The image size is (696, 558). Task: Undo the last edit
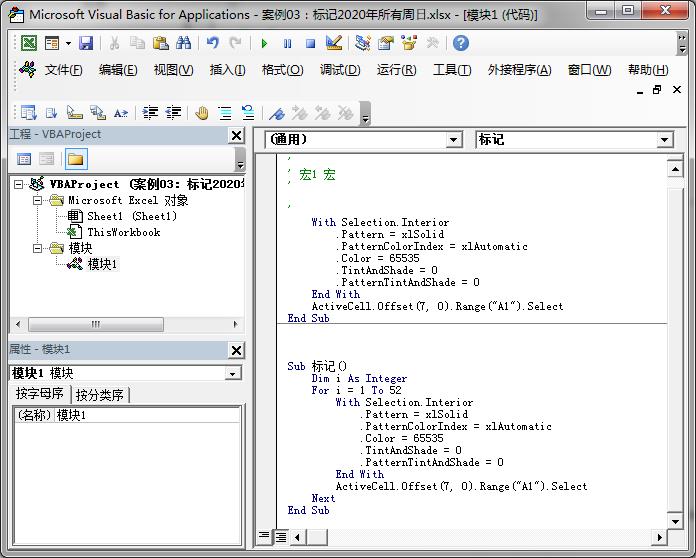[x=213, y=43]
